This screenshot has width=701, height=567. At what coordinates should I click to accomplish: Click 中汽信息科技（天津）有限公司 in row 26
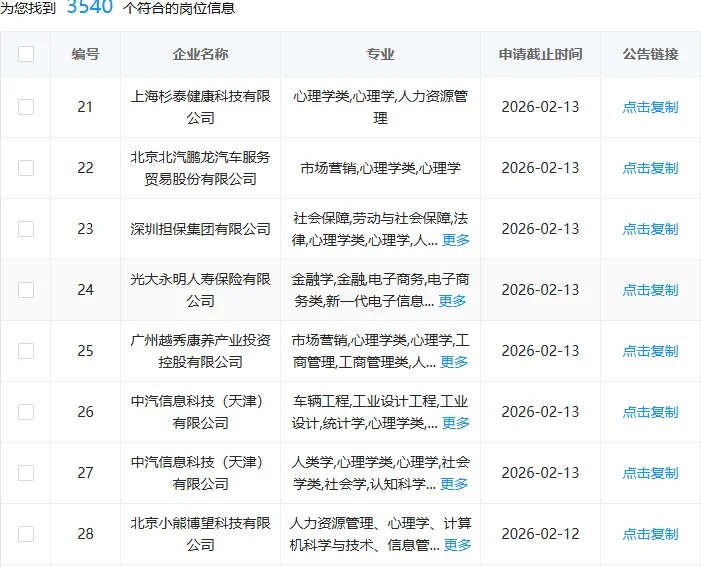[200, 412]
